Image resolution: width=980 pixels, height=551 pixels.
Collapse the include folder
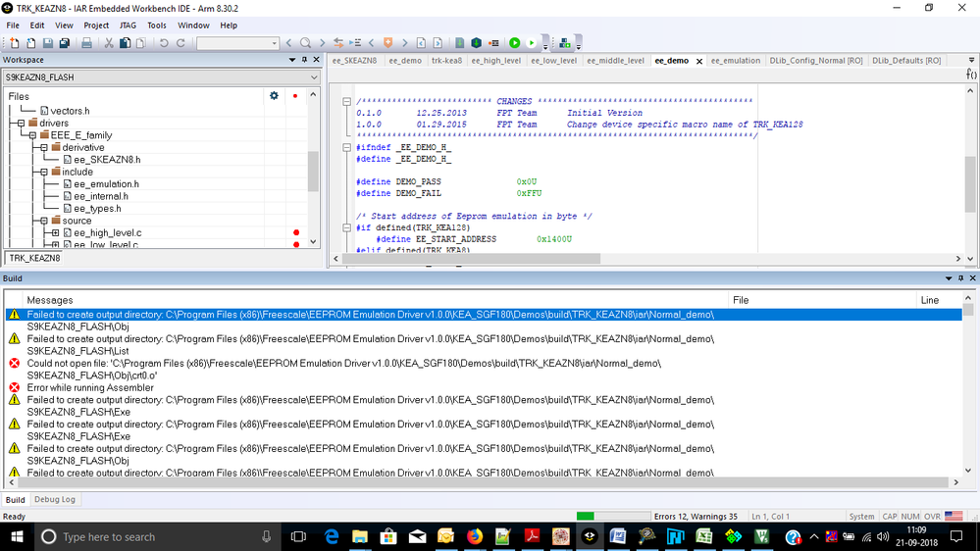44,172
